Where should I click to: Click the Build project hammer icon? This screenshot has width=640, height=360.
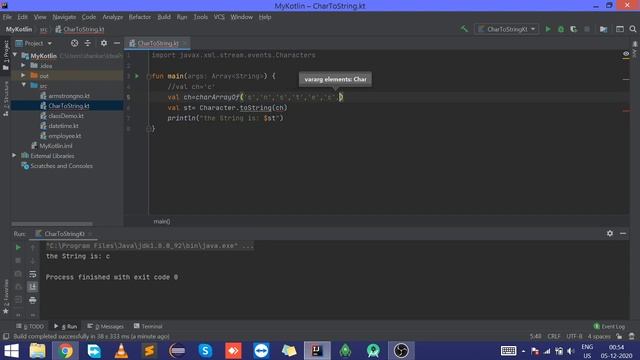pyautogui.click(x=464, y=29)
